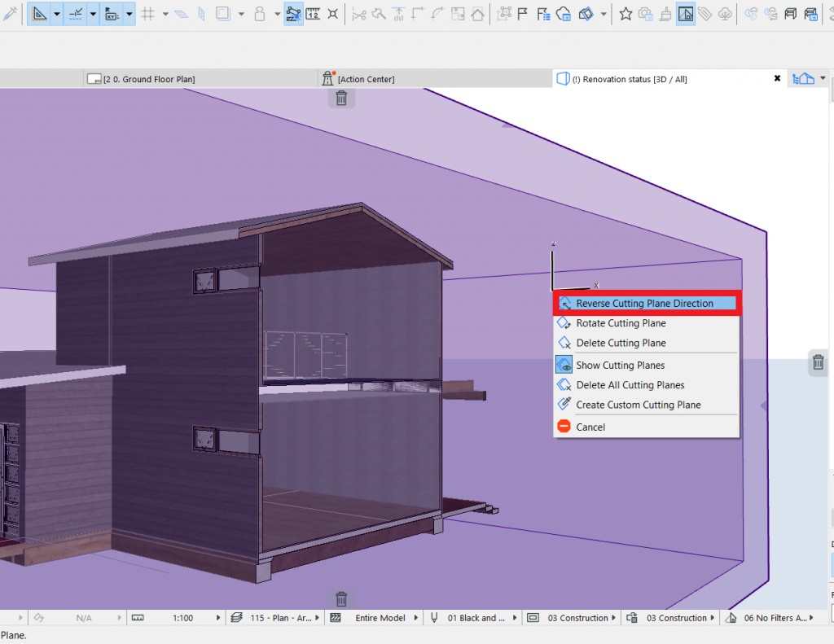Screen dimensions: 834x644
Task: Open the Entire Model structure display option
Action: [374, 618]
